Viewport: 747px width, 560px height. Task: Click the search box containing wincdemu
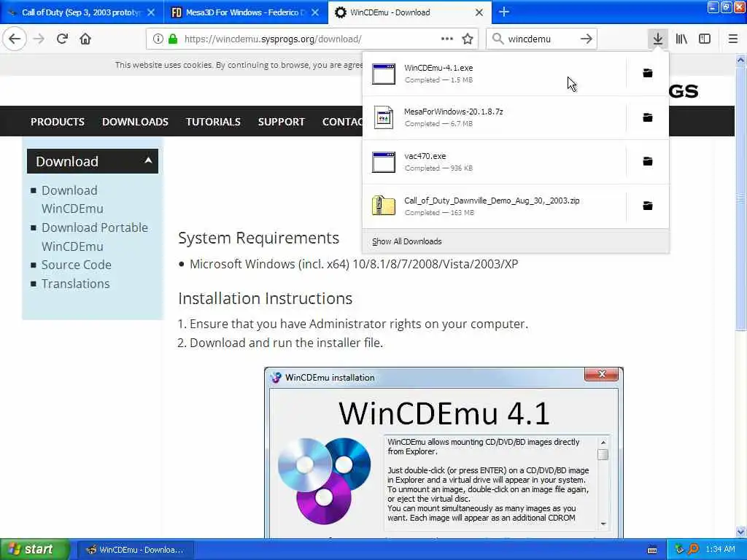(541, 39)
